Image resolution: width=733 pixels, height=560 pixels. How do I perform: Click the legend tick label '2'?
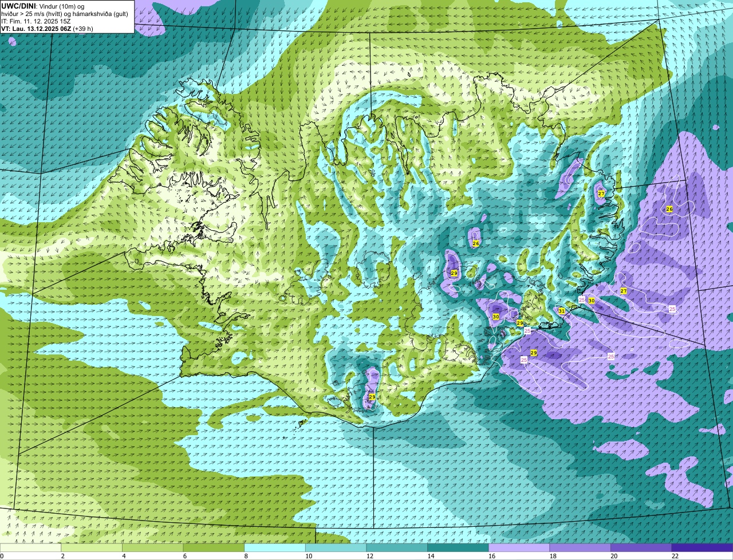[62, 556]
